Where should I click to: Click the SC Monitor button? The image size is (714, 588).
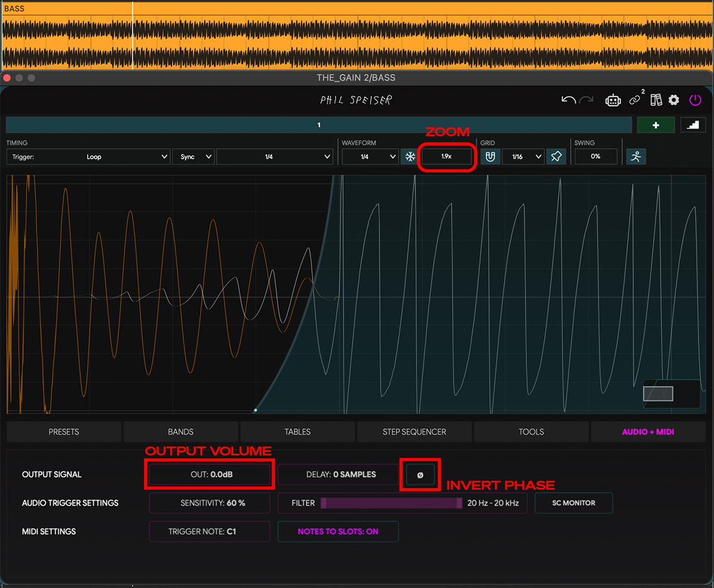pyautogui.click(x=574, y=503)
